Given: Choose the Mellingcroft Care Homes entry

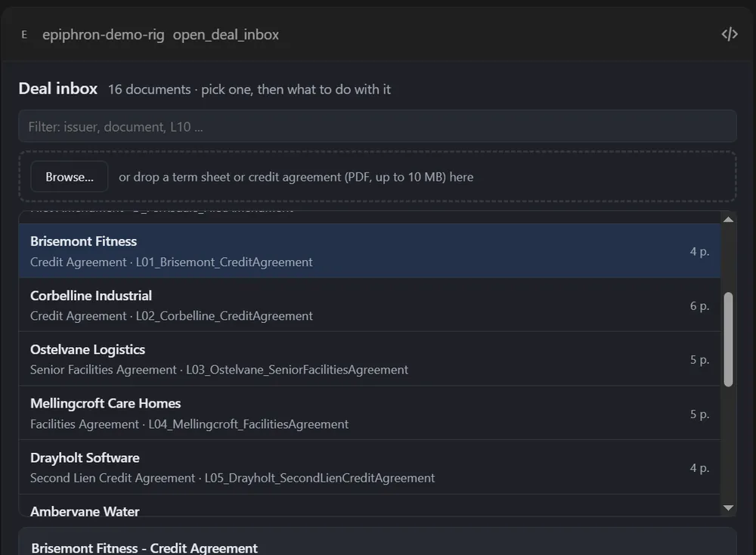Looking at the screenshot, I should (370, 413).
